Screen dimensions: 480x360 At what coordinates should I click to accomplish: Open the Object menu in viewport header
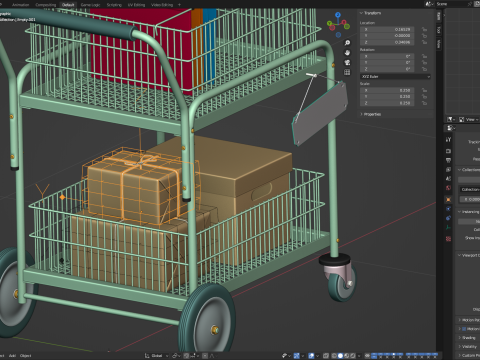[25, 356]
